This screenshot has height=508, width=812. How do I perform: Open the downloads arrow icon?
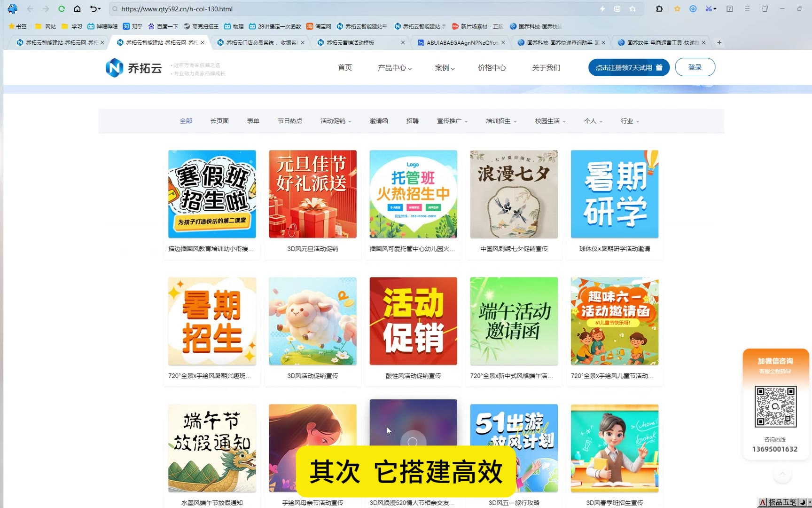point(693,9)
